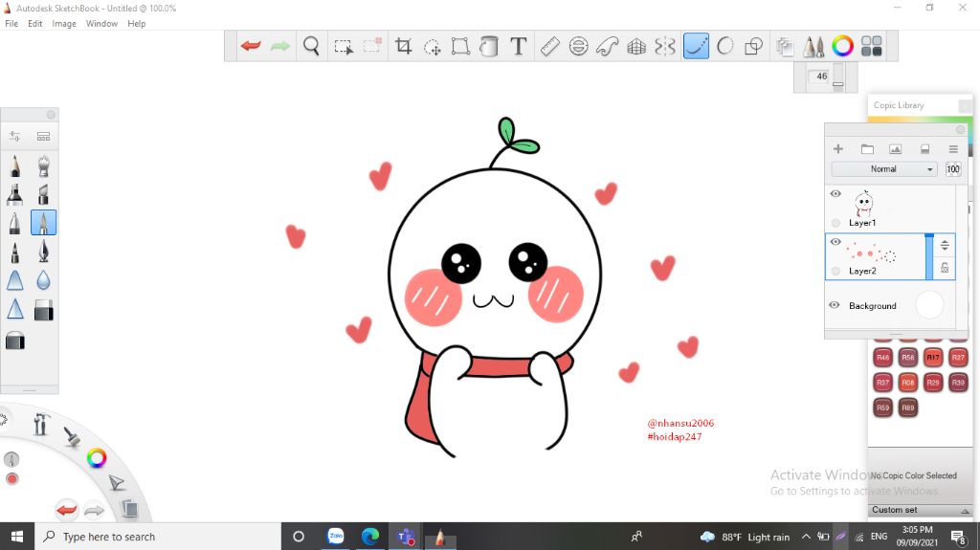Toggle the French Curve tool

608,46
